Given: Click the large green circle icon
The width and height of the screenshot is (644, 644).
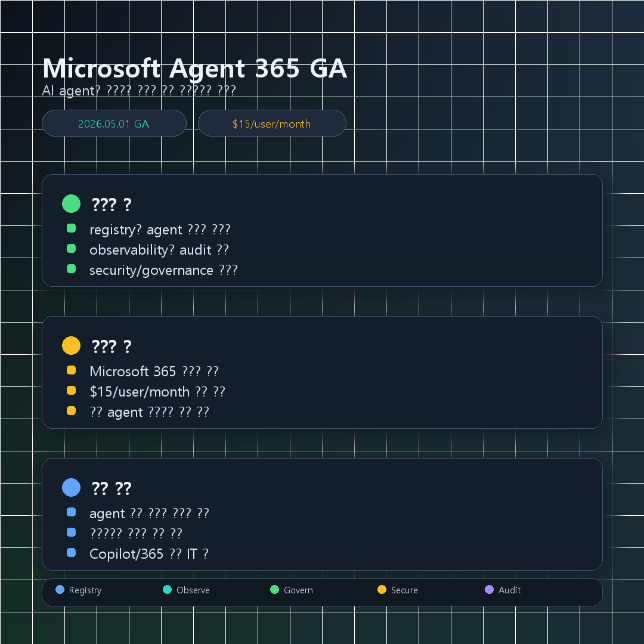Looking at the screenshot, I should 71,204.
